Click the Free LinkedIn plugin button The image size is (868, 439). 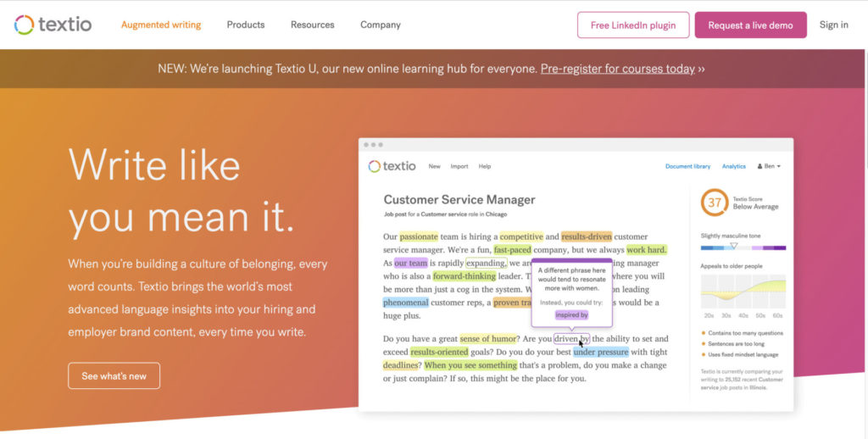tap(633, 25)
